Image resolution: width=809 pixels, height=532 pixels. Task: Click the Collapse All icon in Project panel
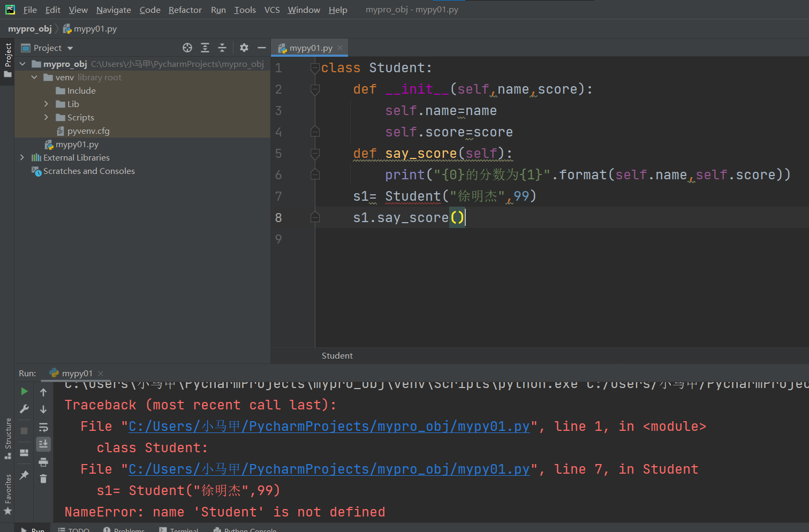[x=222, y=48]
